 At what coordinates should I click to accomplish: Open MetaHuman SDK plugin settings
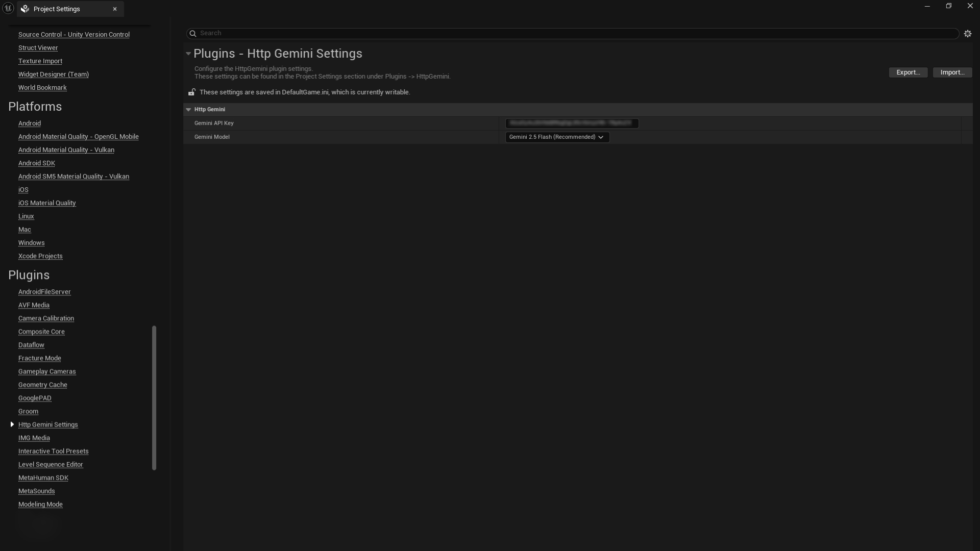point(43,478)
